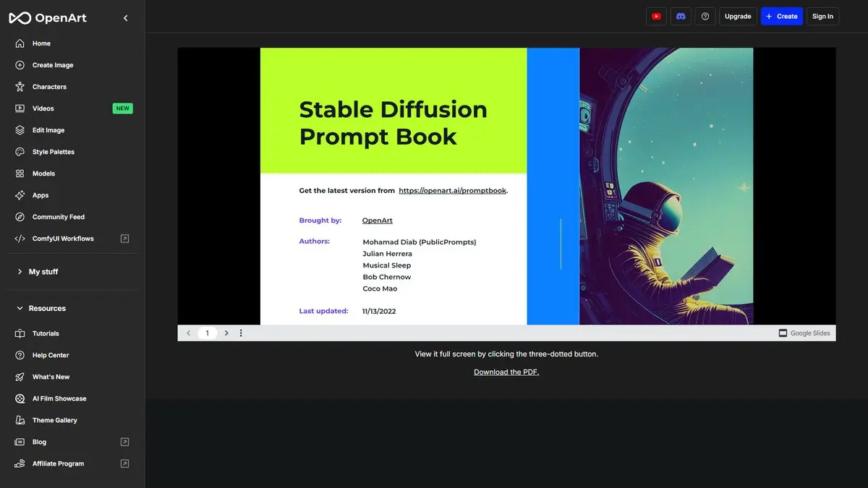
Task: Collapse the sidebar with the chevron
Action: point(126,18)
